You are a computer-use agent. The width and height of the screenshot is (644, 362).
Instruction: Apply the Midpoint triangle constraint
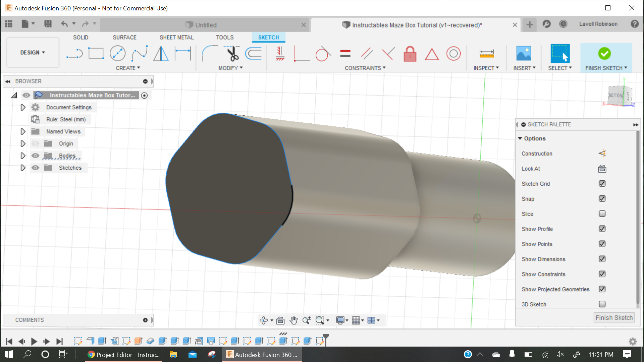pos(432,54)
